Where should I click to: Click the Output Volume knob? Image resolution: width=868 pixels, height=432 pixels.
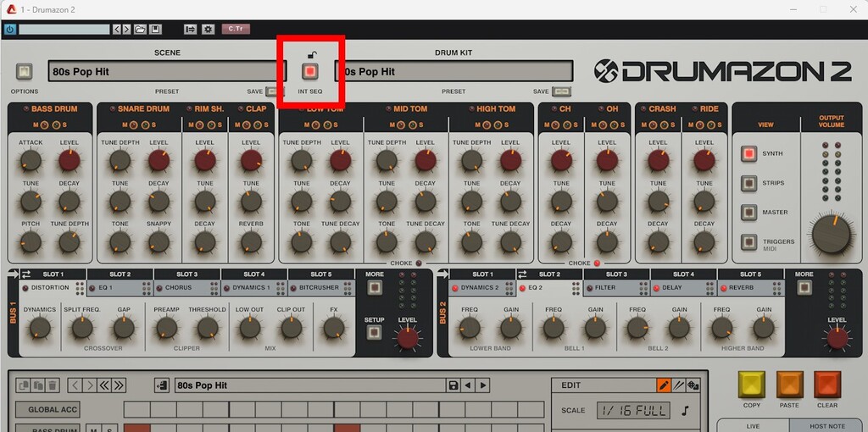831,235
